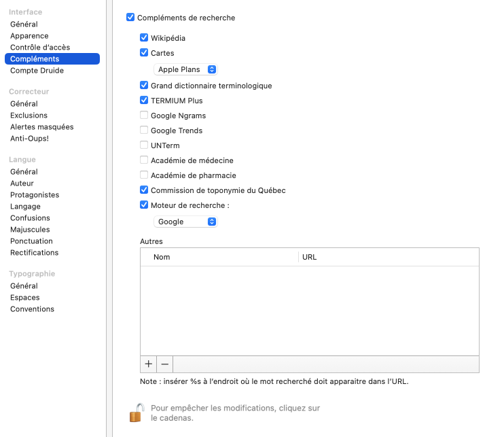The image size is (504, 437).
Task: Toggle Commission de toponymie du Québec checkbox
Action: 144,190
